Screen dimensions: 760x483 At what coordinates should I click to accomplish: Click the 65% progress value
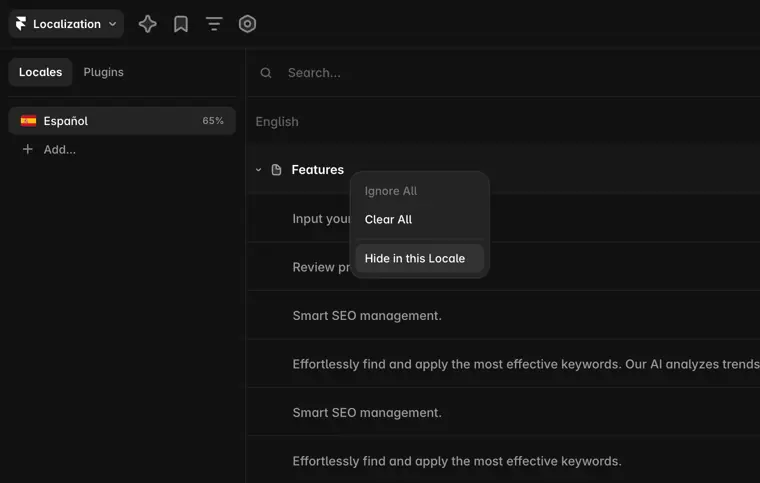pyautogui.click(x=213, y=121)
